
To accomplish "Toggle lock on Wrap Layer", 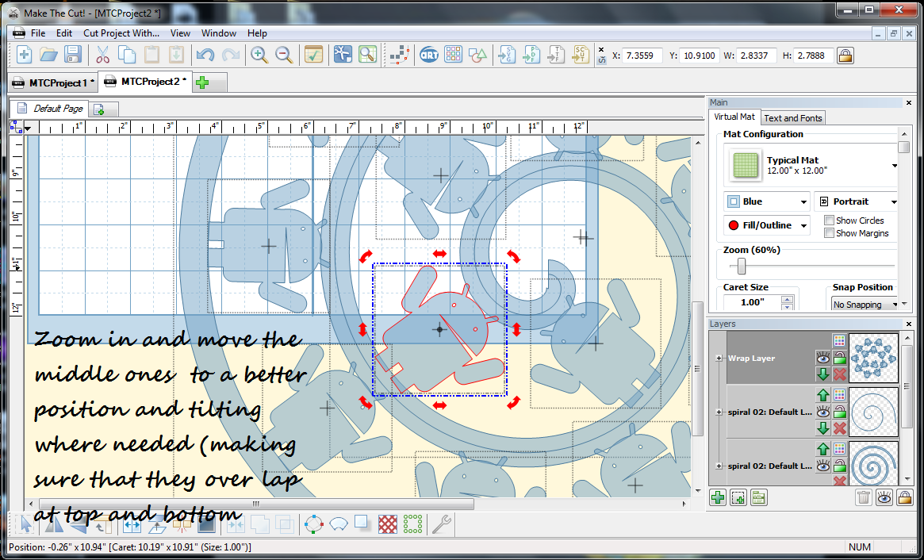I will point(840,358).
